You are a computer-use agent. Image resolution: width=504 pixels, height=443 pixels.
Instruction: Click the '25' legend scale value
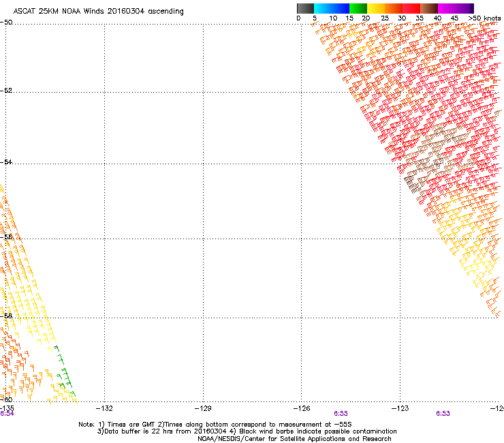[x=385, y=18]
